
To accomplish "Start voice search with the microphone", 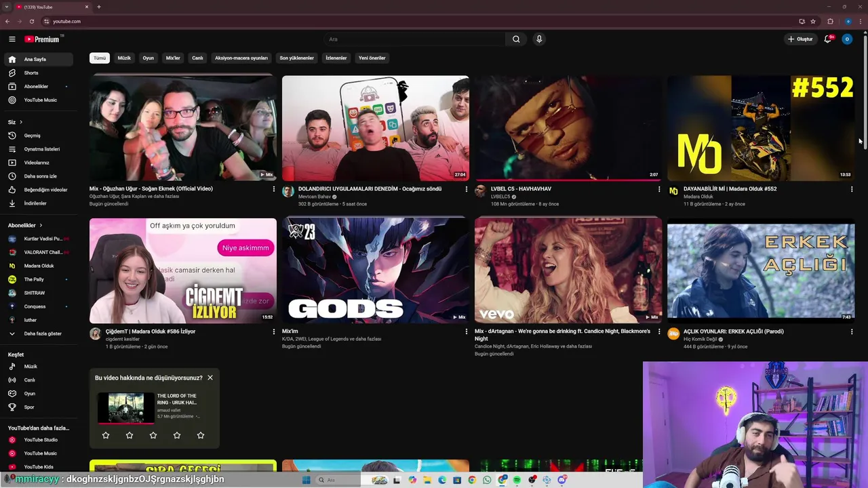I will click(539, 39).
